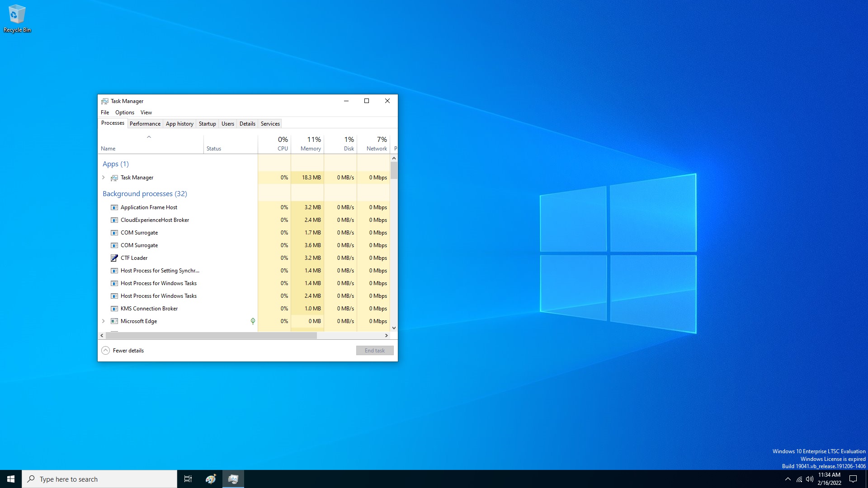The width and height of the screenshot is (868, 488).
Task: Switch to the Details tab
Action: pyautogui.click(x=247, y=124)
